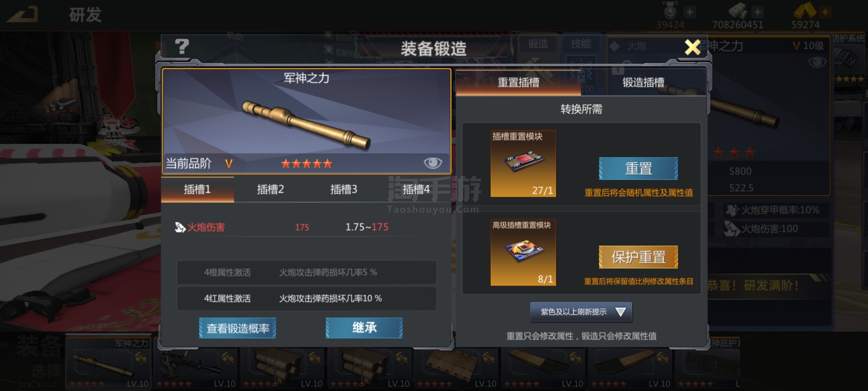Tap the back arrow beside 研发
Screen dimensions: 868x391
[23, 14]
